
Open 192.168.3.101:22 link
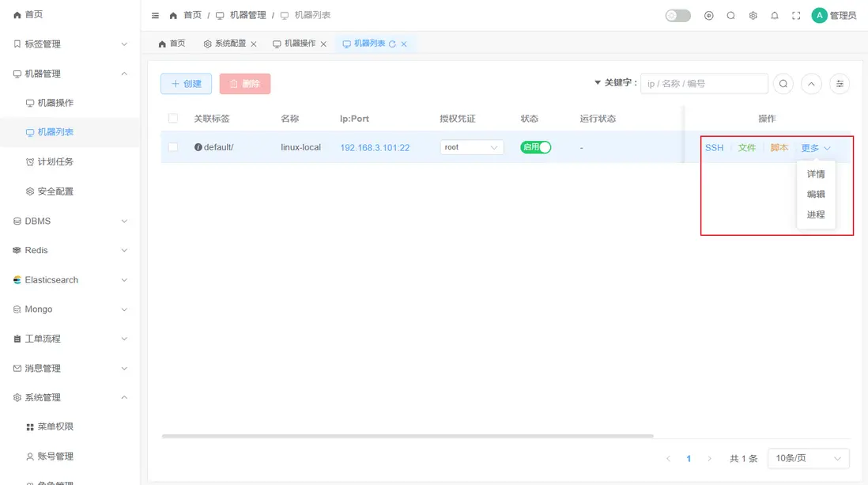(x=375, y=147)
